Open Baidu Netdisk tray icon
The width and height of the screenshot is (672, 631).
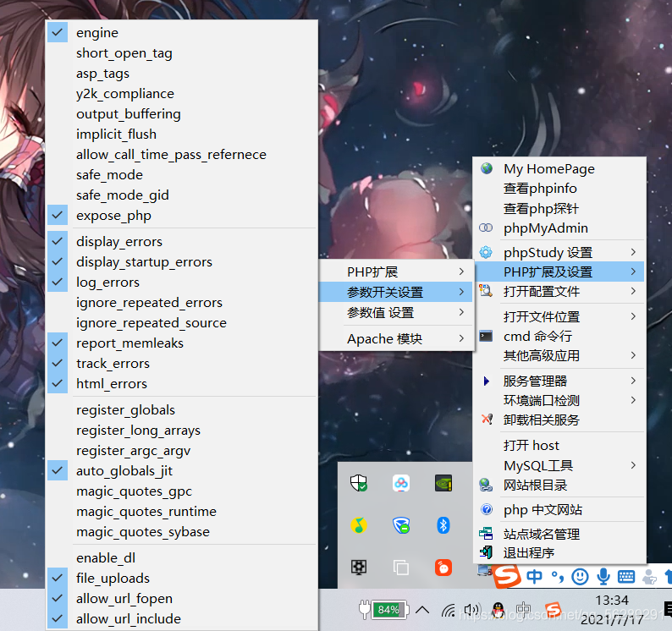[x=400, y=483]
